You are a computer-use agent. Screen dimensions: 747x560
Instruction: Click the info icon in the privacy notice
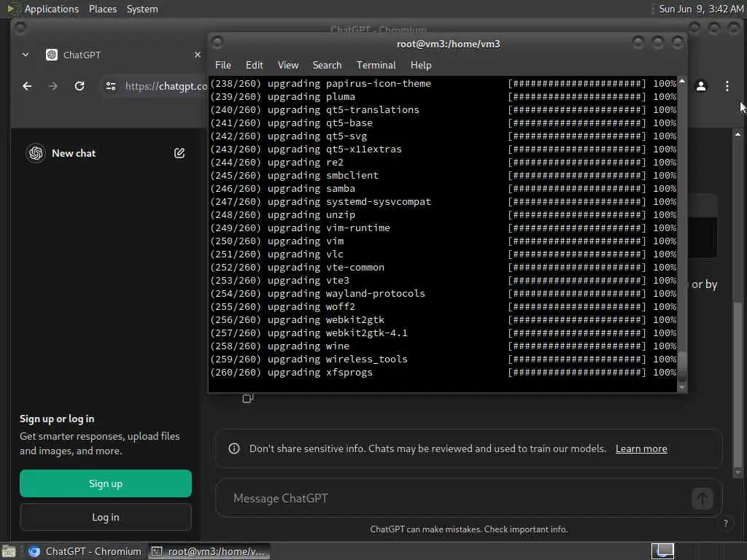click(x=234, y=448)
